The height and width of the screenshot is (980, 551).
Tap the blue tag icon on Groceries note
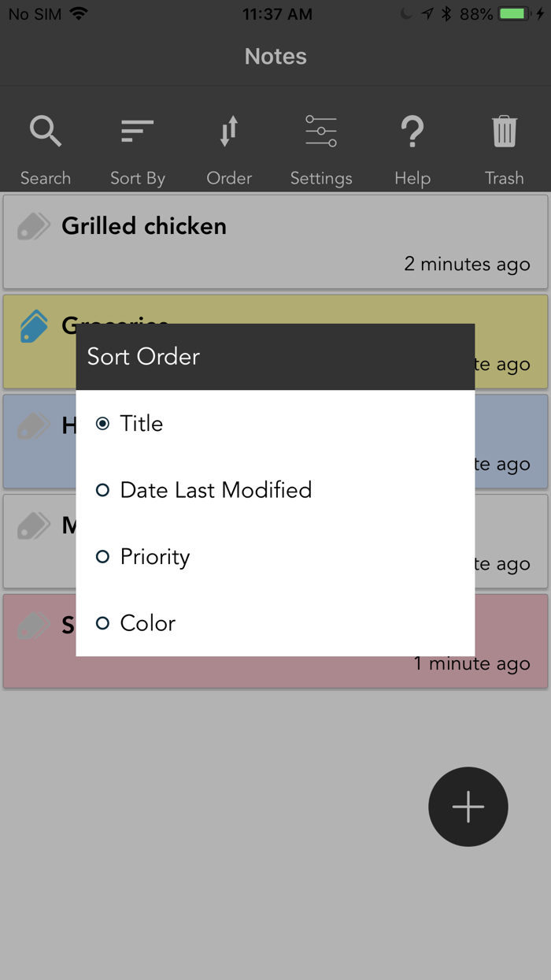tap(34, 326)
